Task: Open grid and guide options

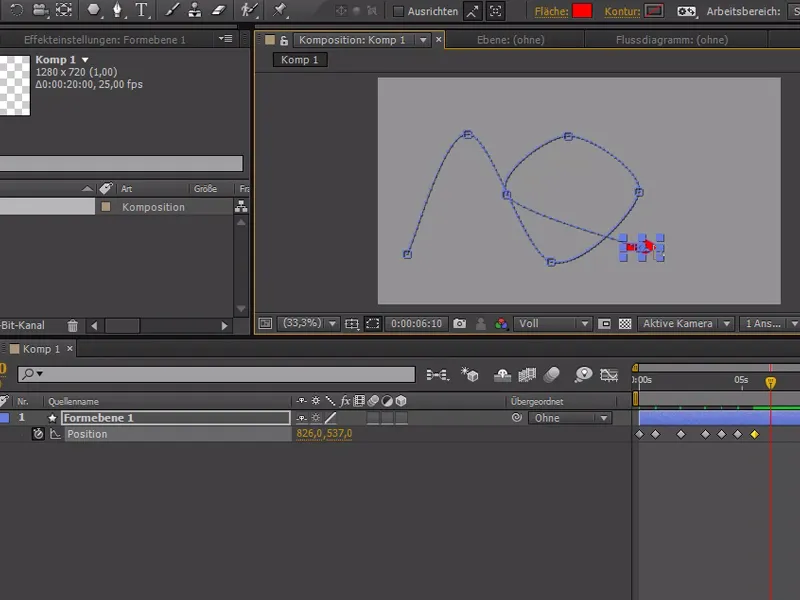Action: coord(352,323)
